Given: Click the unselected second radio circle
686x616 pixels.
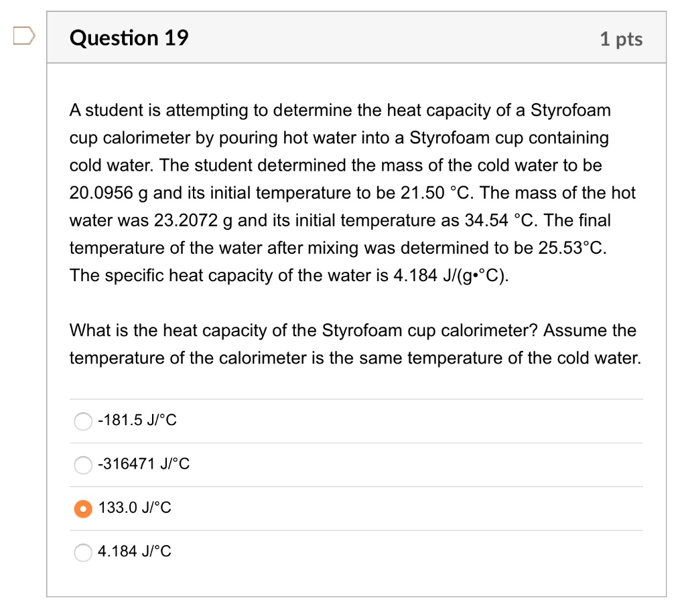Looking at the screenshot, I should click(x=83, y=465).
